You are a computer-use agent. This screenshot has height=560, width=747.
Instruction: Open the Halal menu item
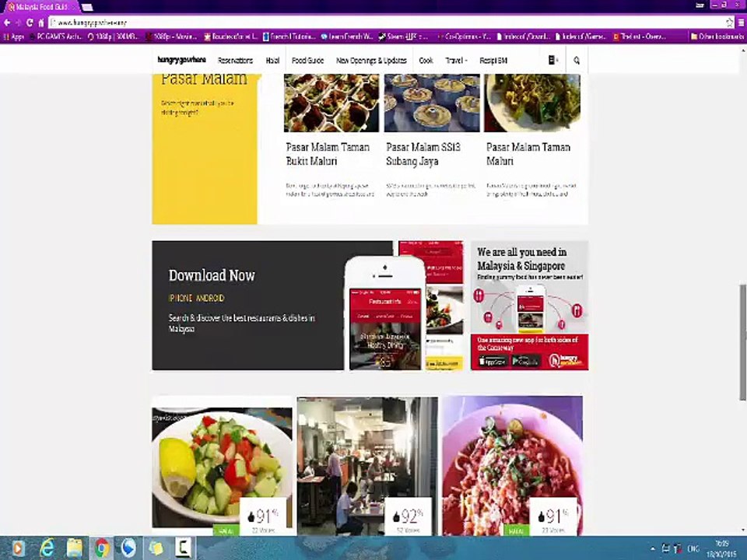coord(272,61)
